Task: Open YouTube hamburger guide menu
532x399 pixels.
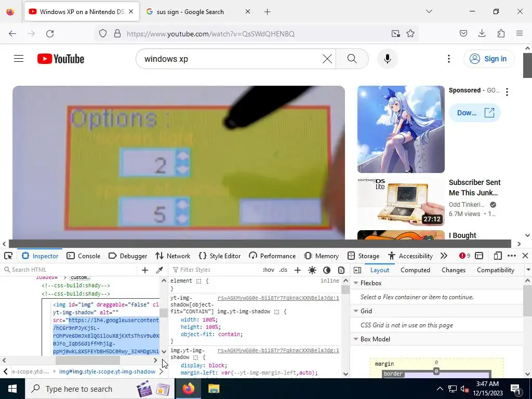Action: pyautogui.click(x=19, y=59)
